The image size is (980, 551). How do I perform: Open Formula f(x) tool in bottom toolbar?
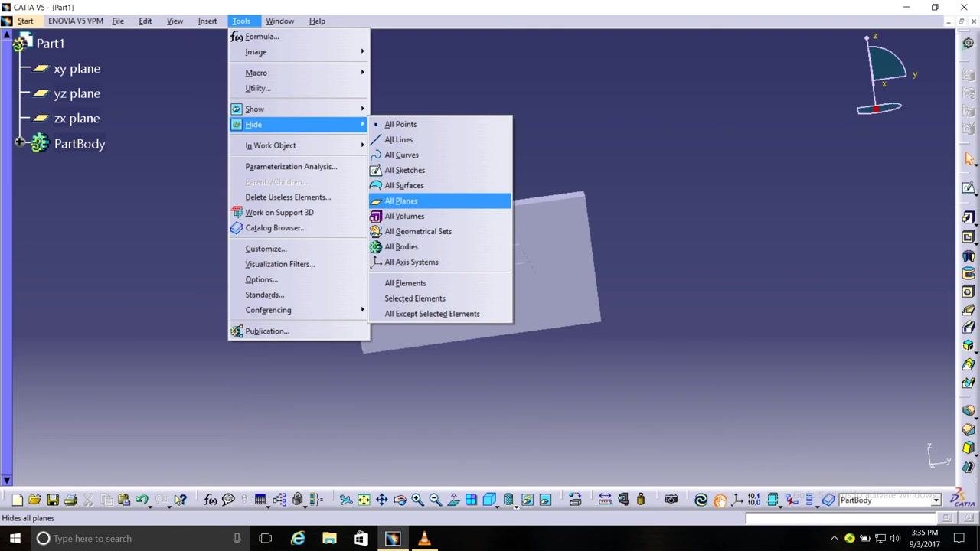click(211, 500)
